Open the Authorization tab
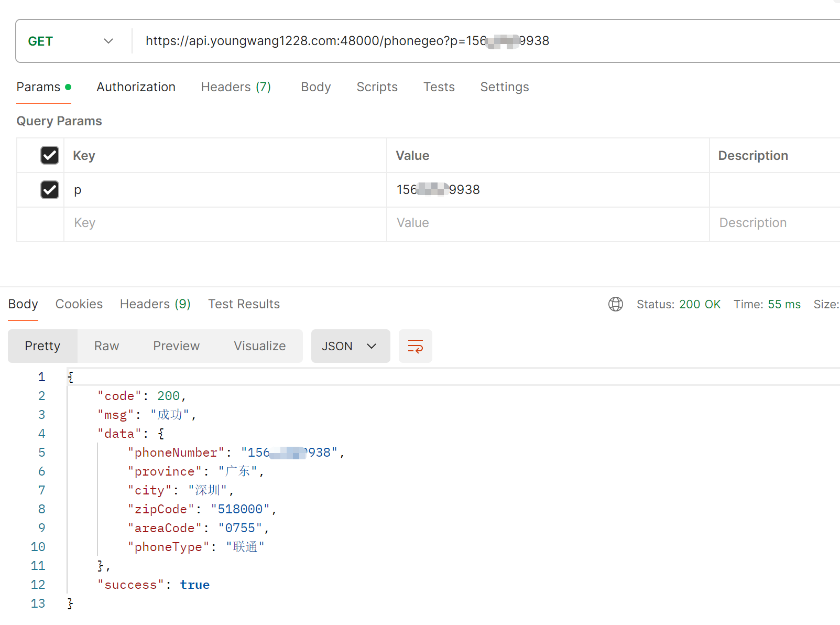 (136, 87)
